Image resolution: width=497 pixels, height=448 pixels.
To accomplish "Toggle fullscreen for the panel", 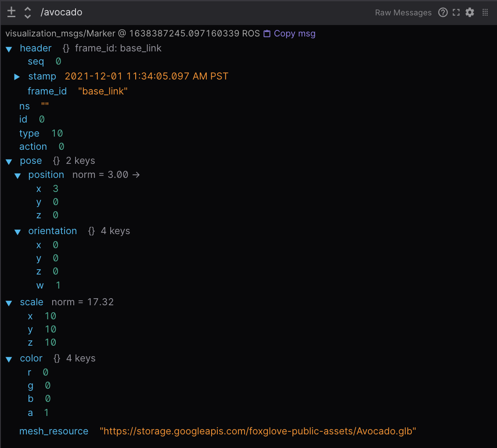I will tap(456, 12).
